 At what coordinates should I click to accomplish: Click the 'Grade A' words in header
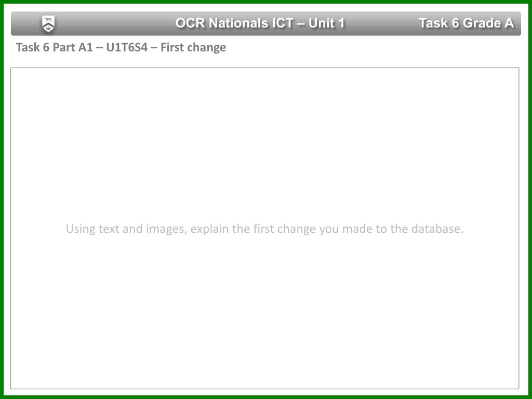coord(488,23)
